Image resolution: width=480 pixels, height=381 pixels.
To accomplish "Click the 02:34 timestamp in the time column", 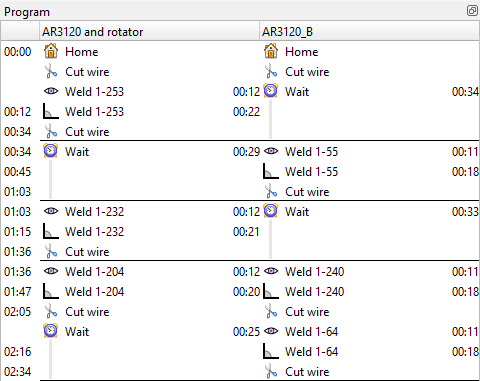I will pyautogui.click(x=18, y=372).
